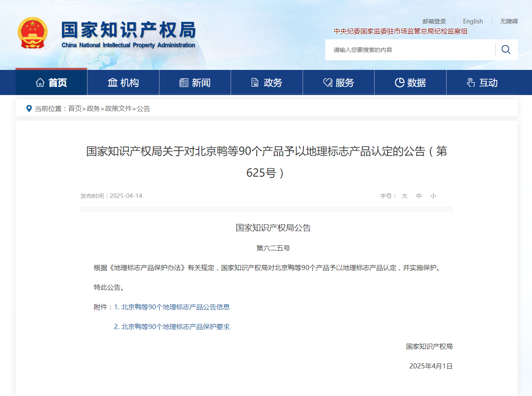Click breadcrumb link 政务

pos(93,108)
